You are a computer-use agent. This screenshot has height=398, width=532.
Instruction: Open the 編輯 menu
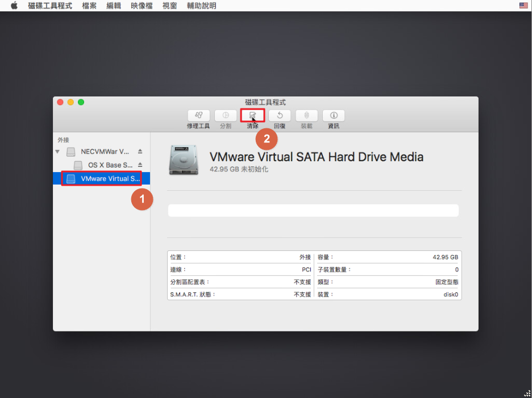(114, 6)
